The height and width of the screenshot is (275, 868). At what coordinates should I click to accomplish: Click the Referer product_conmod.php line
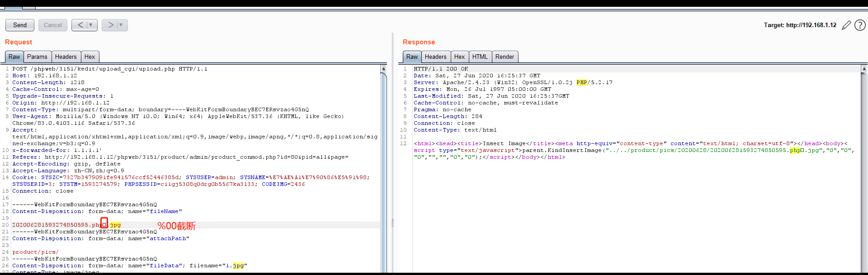click(180, 157)
